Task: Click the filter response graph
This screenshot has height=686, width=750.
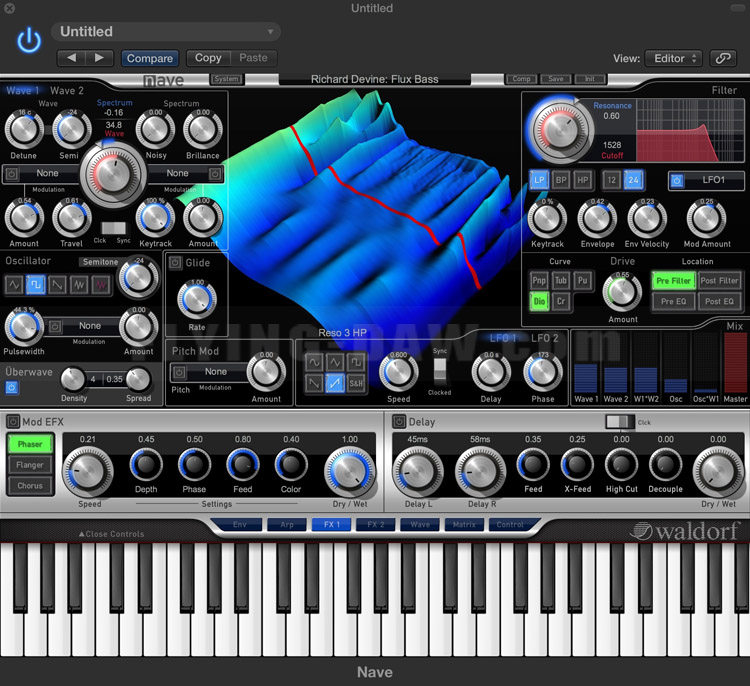Action: 690,130
